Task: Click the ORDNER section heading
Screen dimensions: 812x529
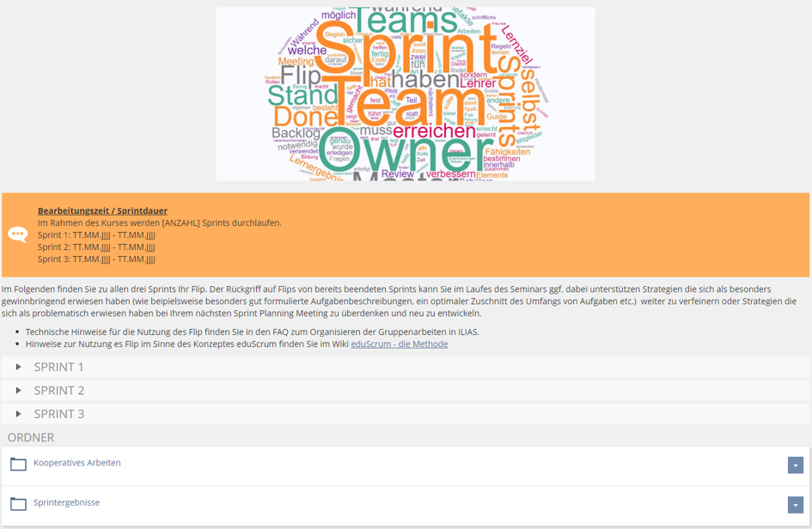Action: [x=31, y=437]
